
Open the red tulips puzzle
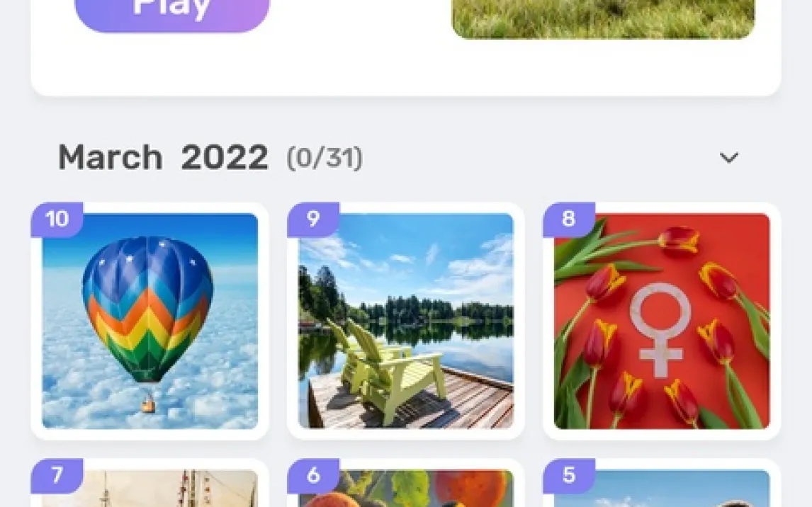(662, 321)
